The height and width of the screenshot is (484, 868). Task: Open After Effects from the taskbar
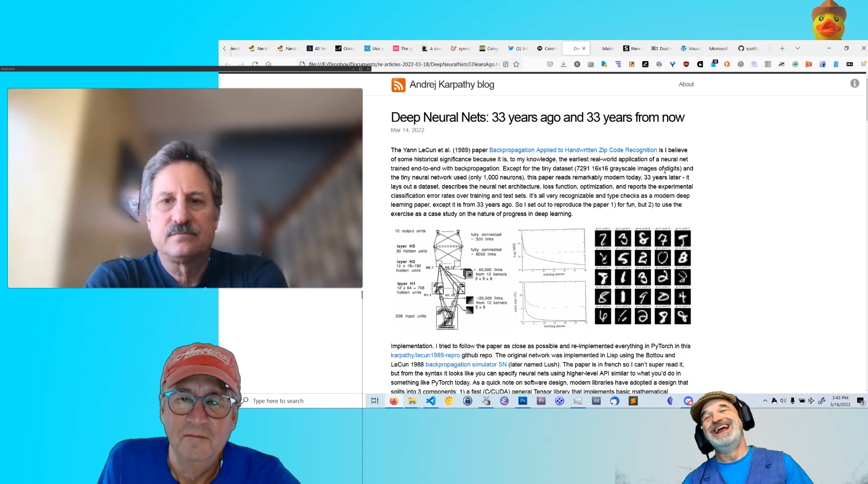[x=596, y=401]
